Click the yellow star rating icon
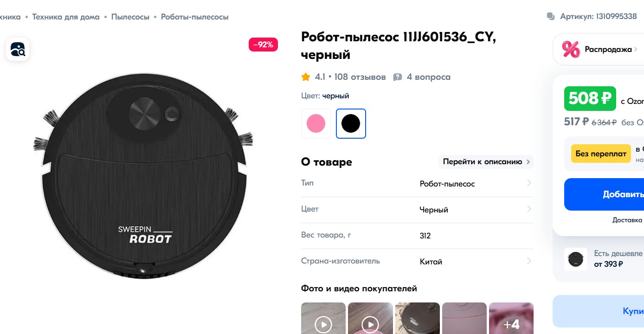The height and width of the screenshot is (334, 644). [x=305, y=77]
